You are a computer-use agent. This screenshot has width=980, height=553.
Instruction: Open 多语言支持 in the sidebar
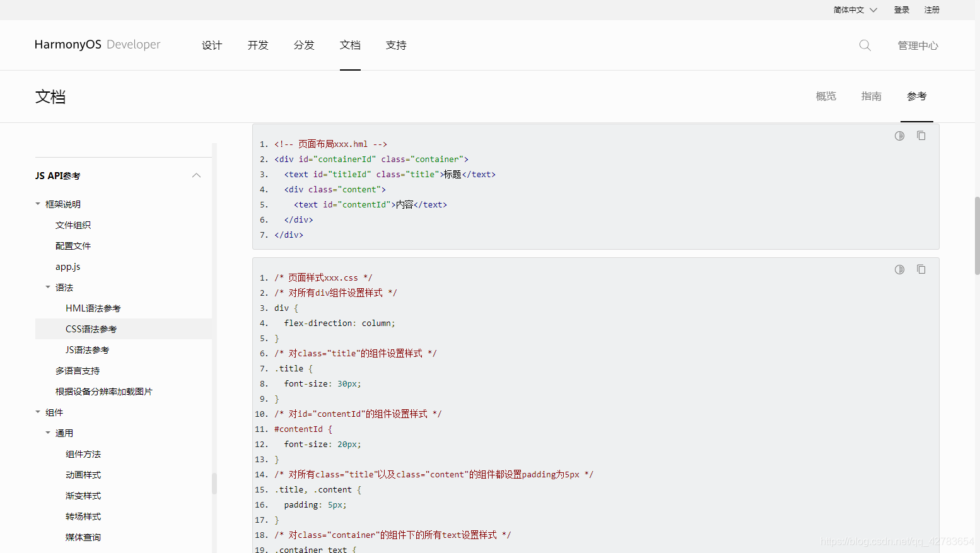click(x=78, y=371)
